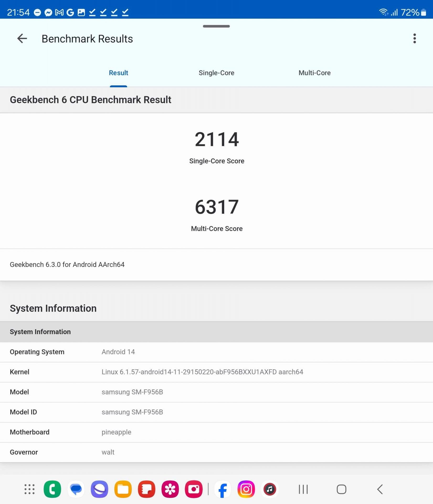Tap the walt governor value
Viewport: 433px width, 504px height.
click(x=108, y=452)
